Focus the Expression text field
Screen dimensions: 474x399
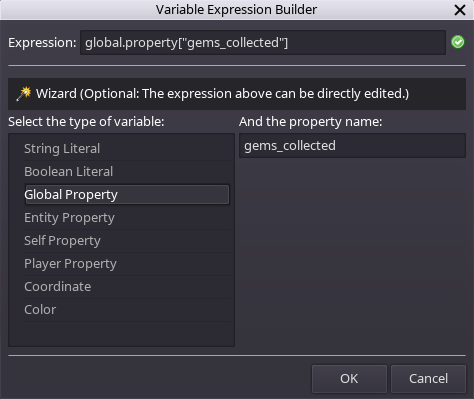pos(263,43)
